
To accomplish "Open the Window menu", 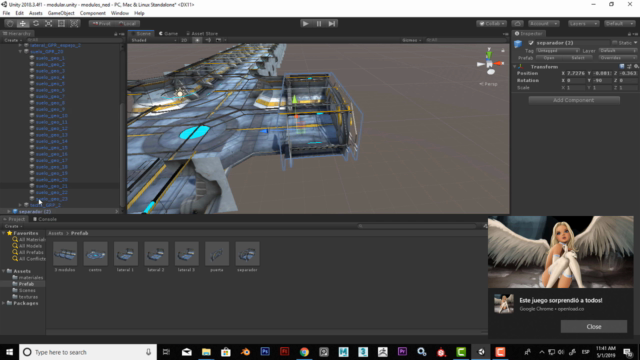I will point(120,13).
